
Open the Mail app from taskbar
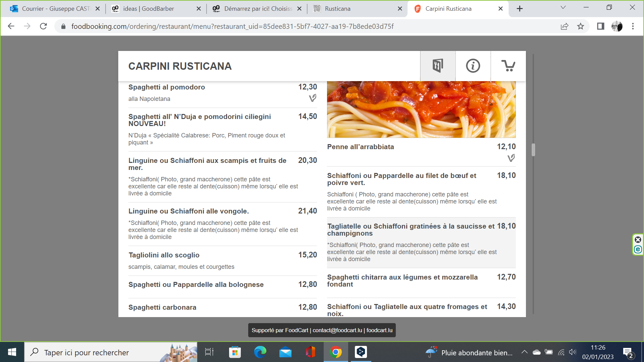click(285, 352)
